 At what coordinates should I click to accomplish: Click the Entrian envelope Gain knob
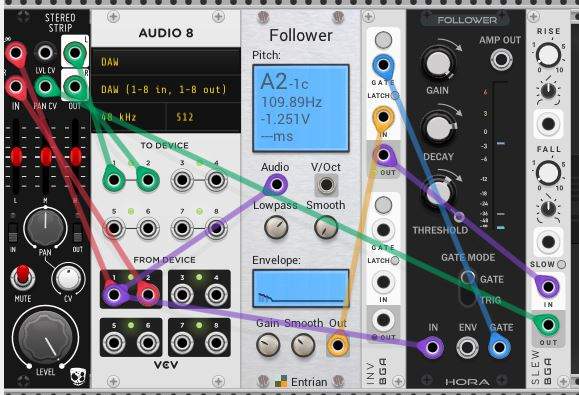pos(268,345)
